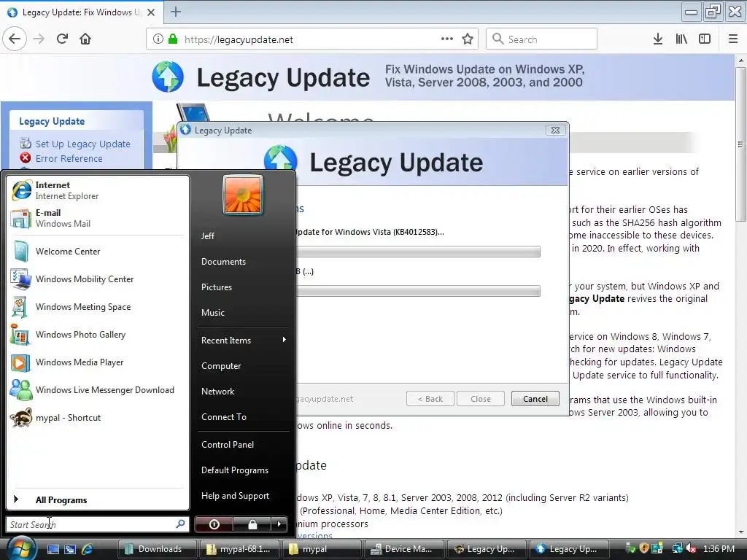747x560 pixels.
Task: Click the user account picture tile
Action: coord(243,195)
